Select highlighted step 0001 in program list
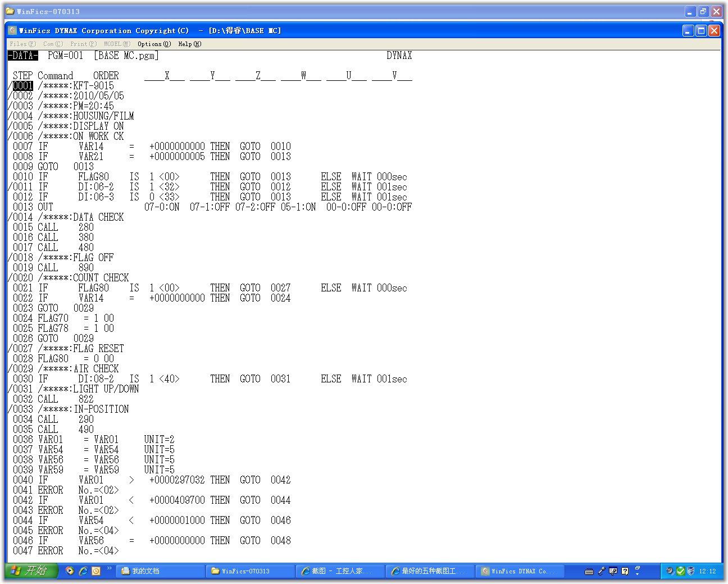This screenshot has width=728, height=584. 23,85
